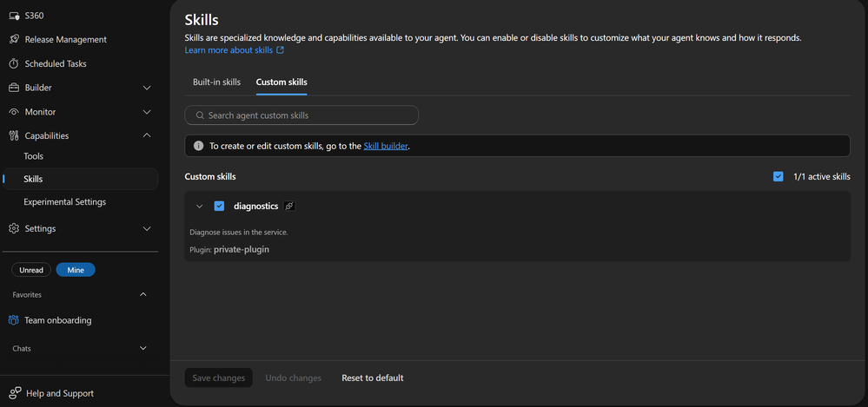Click the Diagnose issues in the service description
Viewport: 868px width, 407px height.
[x=239, y=233]
